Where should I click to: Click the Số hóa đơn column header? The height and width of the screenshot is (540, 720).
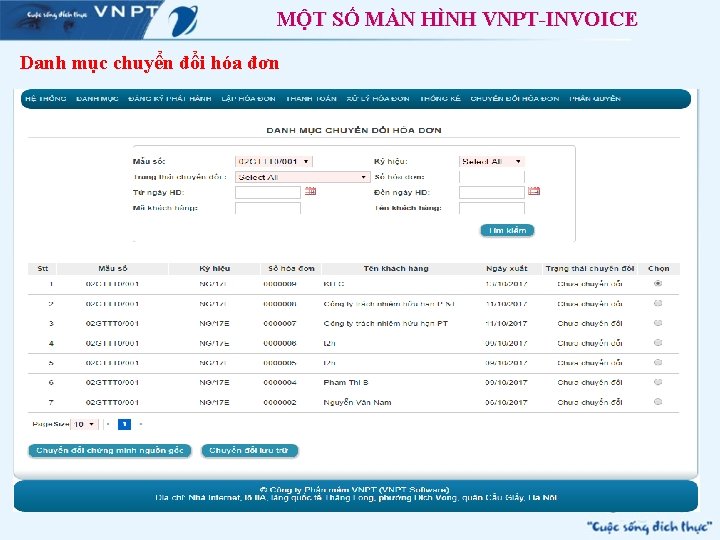coord(291,269)
